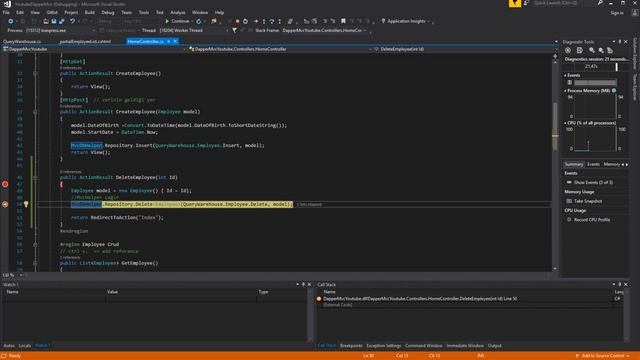Open the HomeController class navigation dropdown
Viewport: 640px width, 360px height.
(370, 49)
